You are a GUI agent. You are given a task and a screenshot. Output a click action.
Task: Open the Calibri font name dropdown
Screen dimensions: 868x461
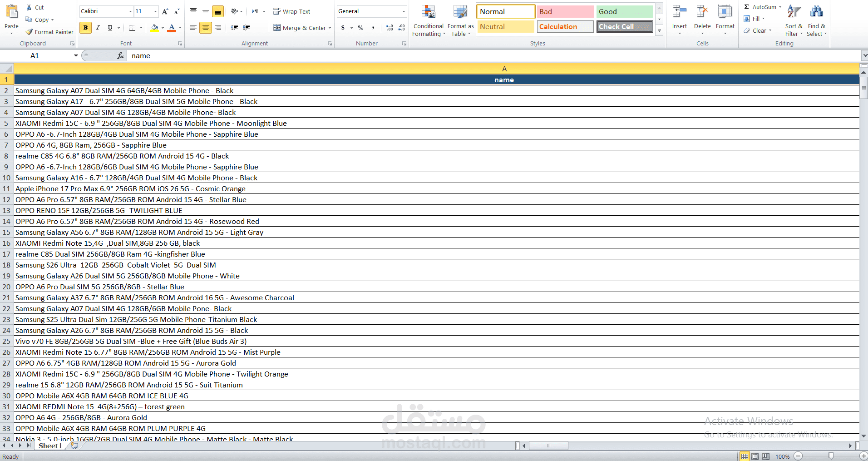[x=130, y=11]
